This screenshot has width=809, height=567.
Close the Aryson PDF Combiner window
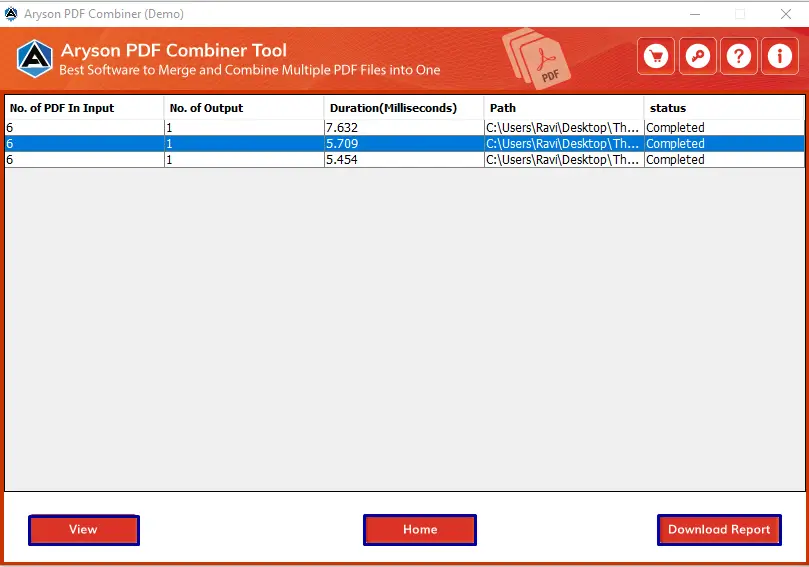[x=785, y=14]
